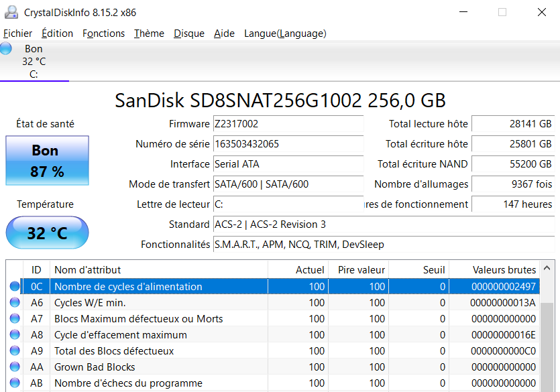
Task: Click the Nom d'attribut column header
Action: pos(159,269)
